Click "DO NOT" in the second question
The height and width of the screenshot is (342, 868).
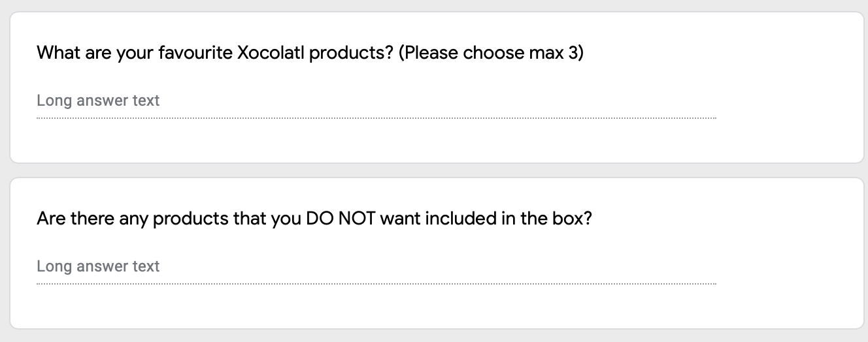tap(340, 219)
